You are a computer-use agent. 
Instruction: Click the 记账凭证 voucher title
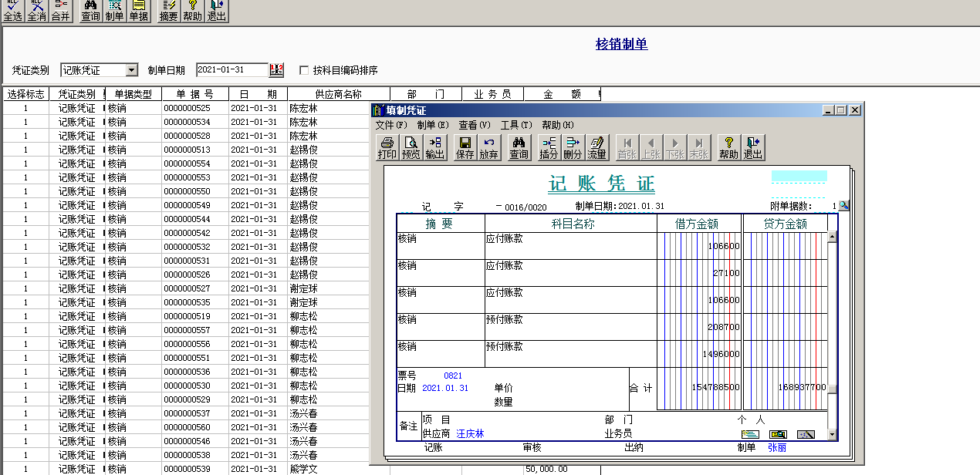[x=601, y=184]
